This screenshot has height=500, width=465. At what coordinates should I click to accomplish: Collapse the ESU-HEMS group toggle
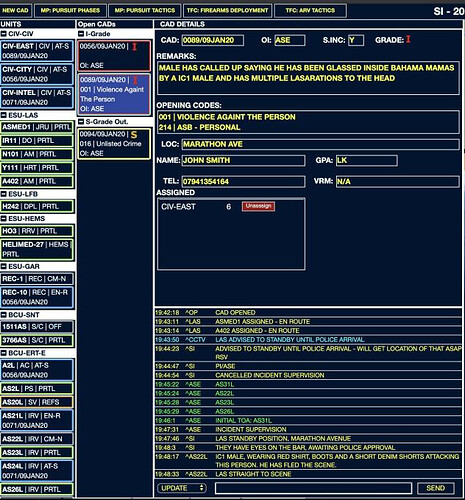[4, 219]
